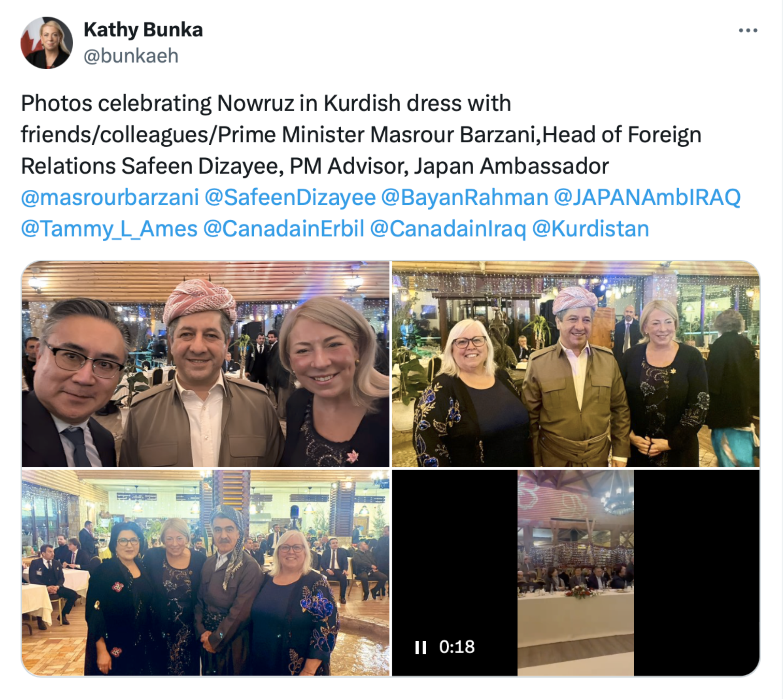This screenshot has height=699, width=784.
Task: Go to the @Kurdistan mention
Action: [x=590, y=229]
